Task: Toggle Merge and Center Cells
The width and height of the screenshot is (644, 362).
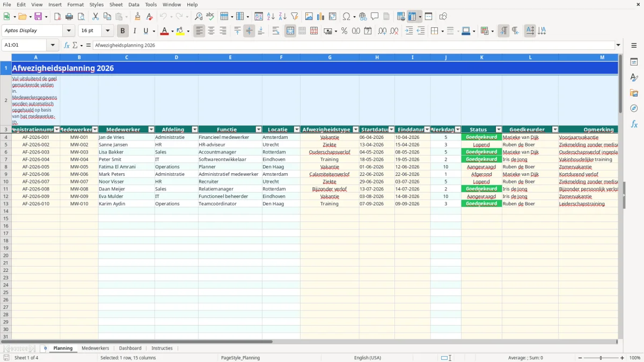Action: click(x=290, y=31)
